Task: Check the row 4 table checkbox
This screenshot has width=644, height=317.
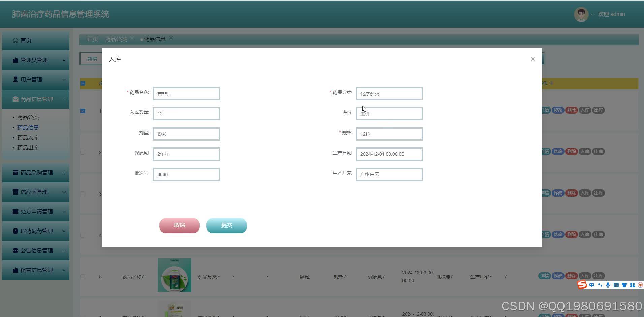Action: [x=83, y=235]
